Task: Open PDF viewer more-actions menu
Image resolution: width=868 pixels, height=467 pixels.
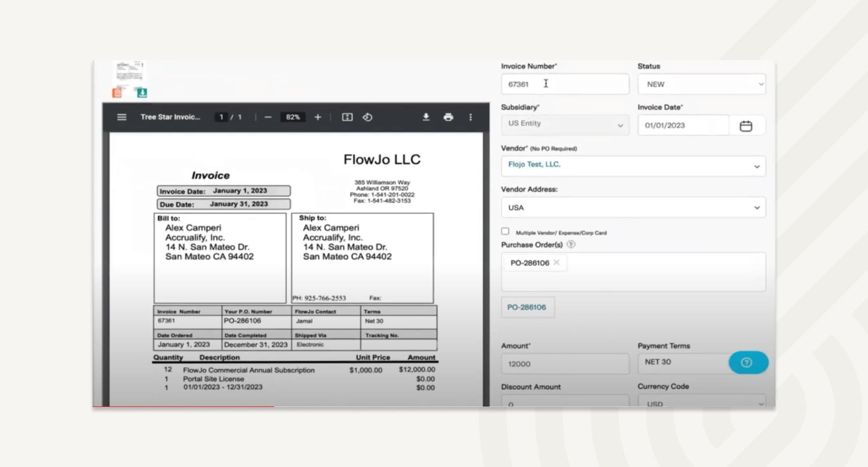Action: point(471,117)
